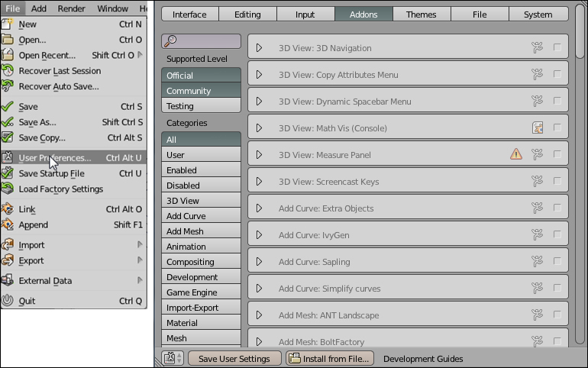Enable the Simplify curves addon checkbox

click(557, 288)
